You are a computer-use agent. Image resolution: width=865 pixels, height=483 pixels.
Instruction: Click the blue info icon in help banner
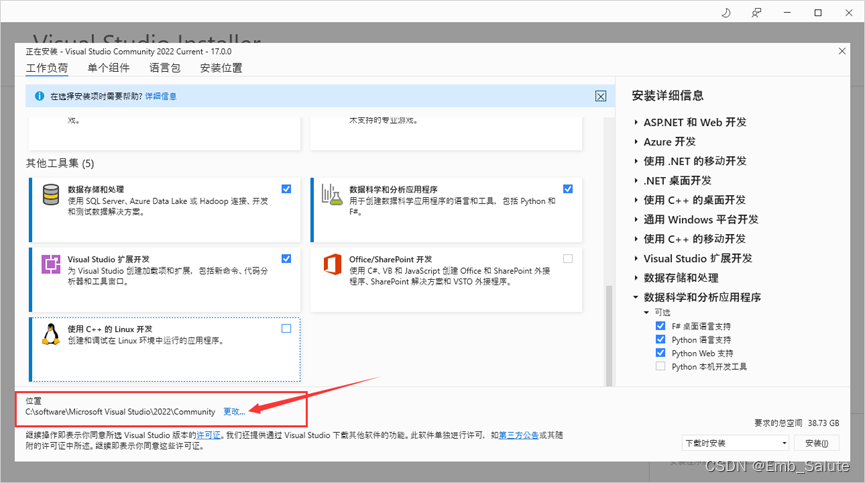[39, 96]
